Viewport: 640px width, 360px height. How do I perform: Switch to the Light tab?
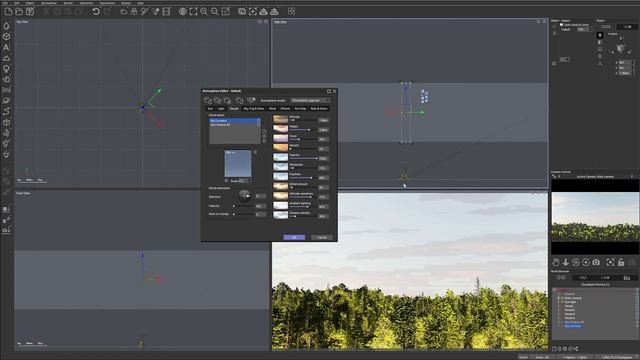coord(221,109)
